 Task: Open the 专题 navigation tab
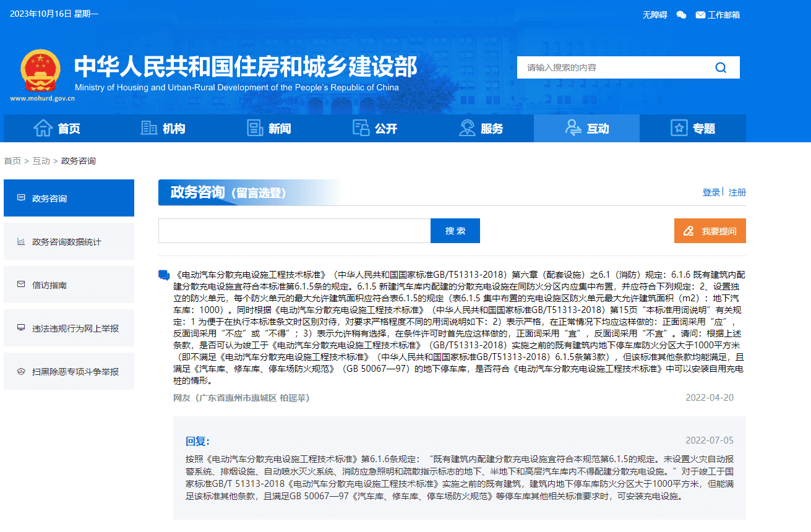point(693,128)
